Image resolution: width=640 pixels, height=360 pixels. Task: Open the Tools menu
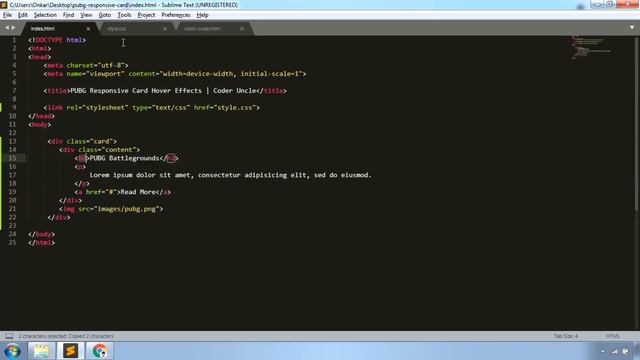tap(124, 15)
